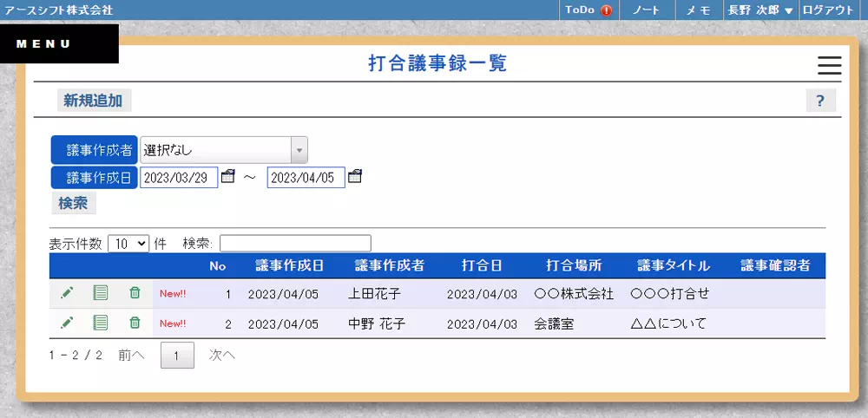The image size is (868, 418).
Task: Sort by No column header
Action: click(218, 266)
